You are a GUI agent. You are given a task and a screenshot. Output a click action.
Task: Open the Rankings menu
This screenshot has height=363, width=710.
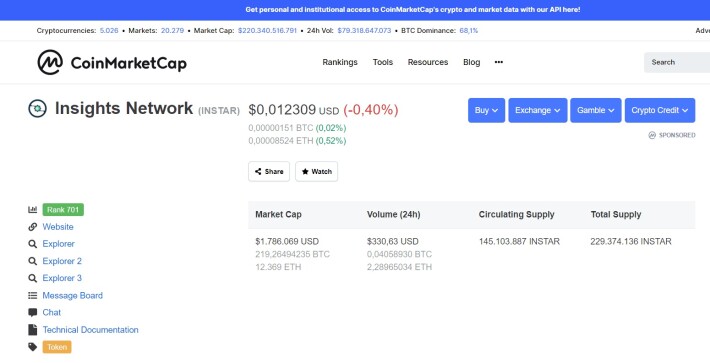tap(340, 62)
